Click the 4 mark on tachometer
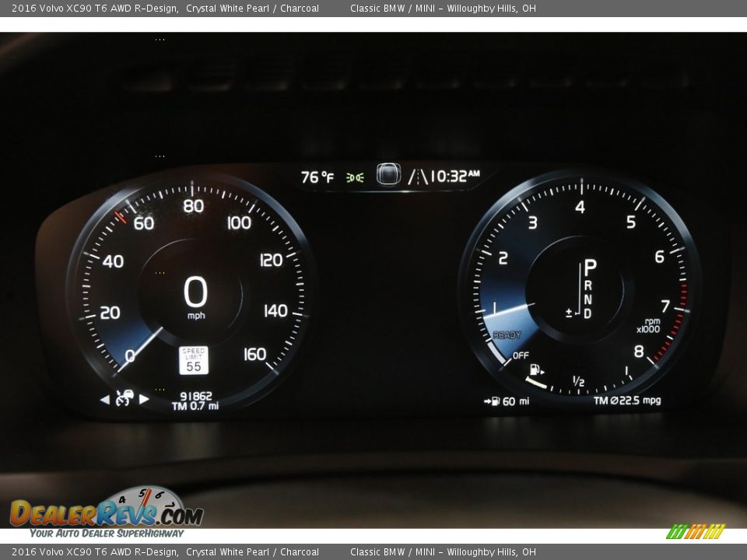This screenshot has width=747, height=560. (580, 207)
